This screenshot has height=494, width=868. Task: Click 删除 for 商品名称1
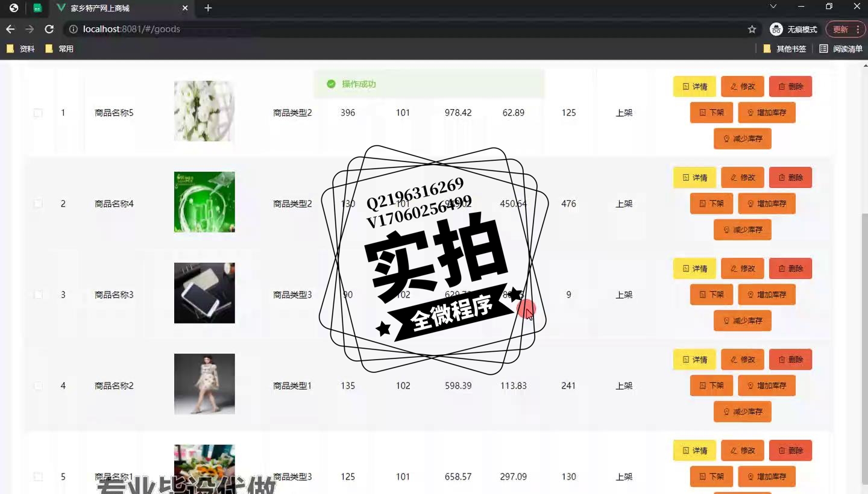[x=791, y=450]
